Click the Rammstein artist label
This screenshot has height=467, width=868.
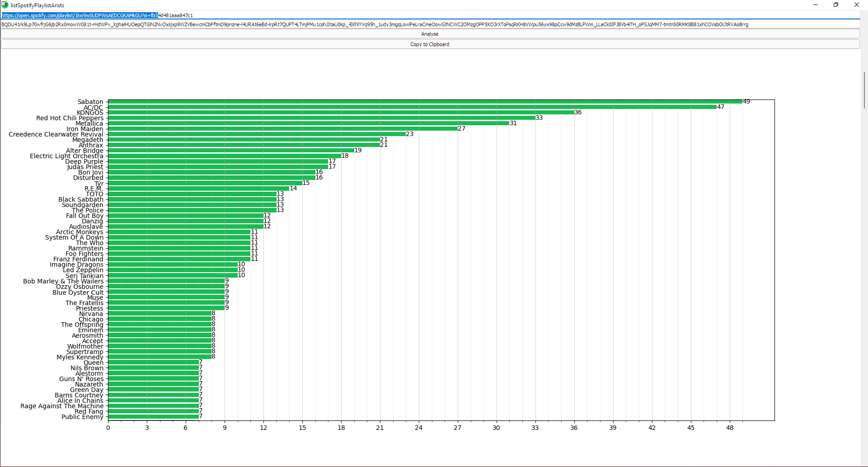click(x=86, y=248)
